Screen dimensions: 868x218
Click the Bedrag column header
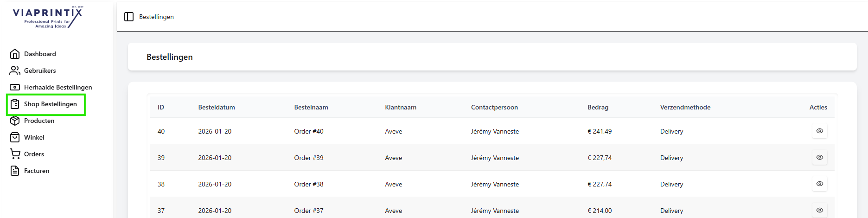pyautogui.click(x=598, y=107)
